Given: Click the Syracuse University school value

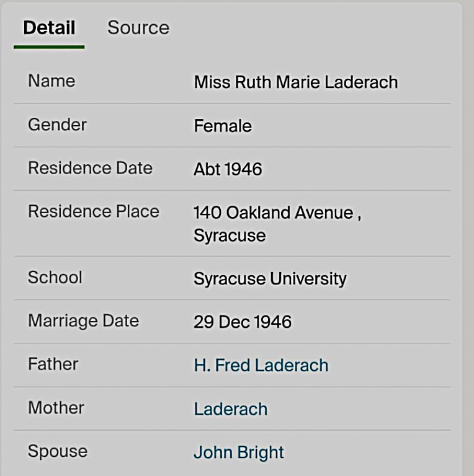Looking at the screenshot, I should 270,279.
